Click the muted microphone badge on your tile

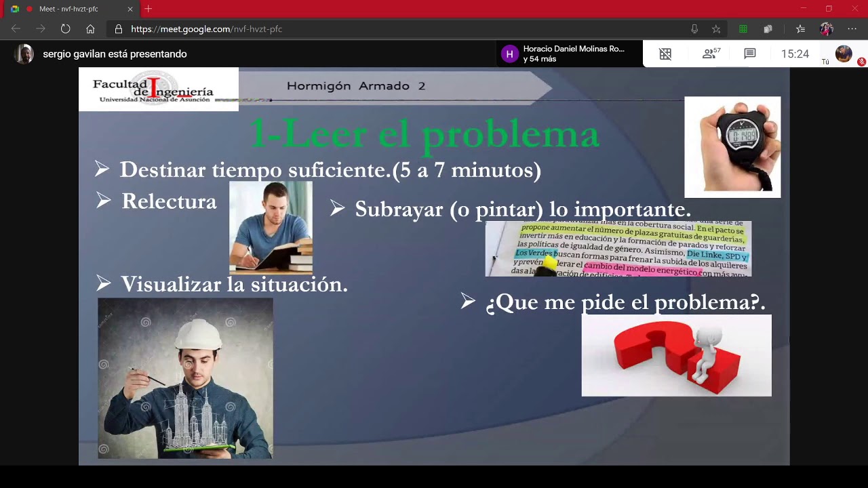coord(861,62)
